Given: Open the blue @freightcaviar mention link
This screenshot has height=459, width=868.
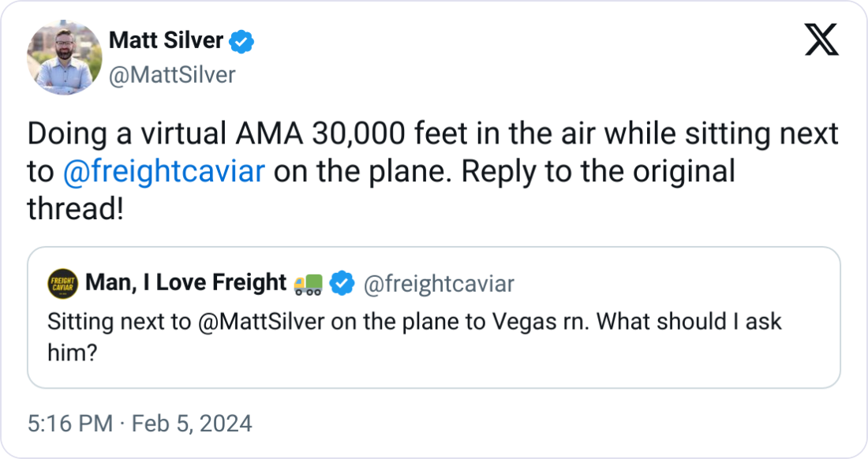Looking at the screenshot, I should [x=162, y=171].
